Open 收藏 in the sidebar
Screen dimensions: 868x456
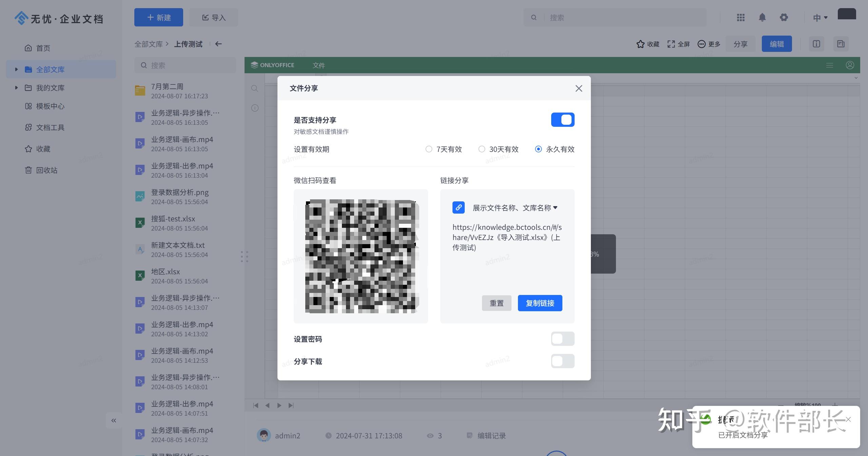click(x=37, y=149)
